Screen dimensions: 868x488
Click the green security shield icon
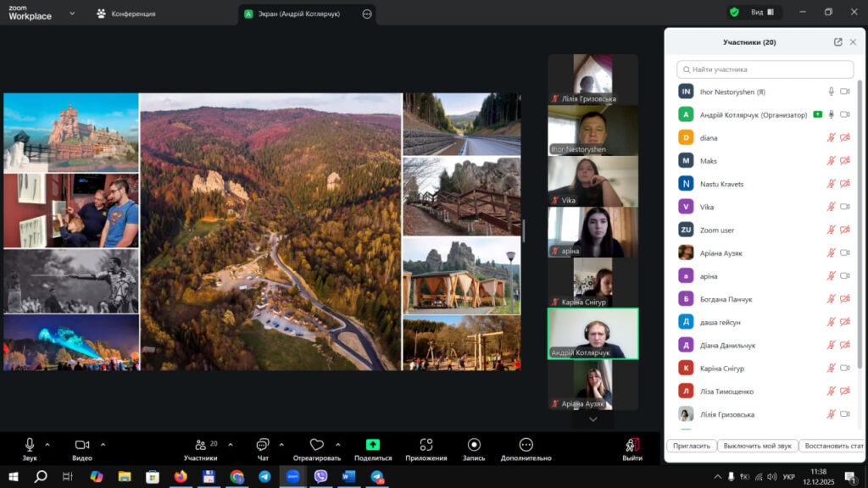[734, 13]
